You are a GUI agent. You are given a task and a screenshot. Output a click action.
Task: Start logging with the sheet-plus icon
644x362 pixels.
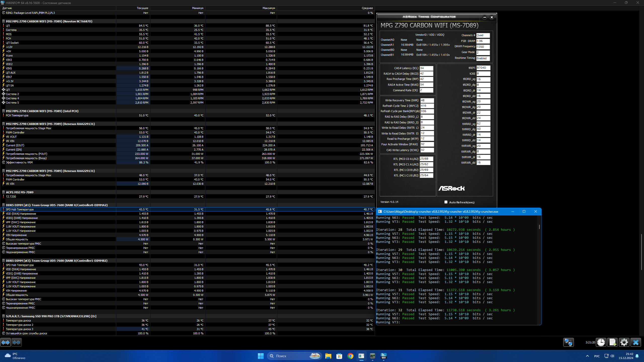point(613,342)
